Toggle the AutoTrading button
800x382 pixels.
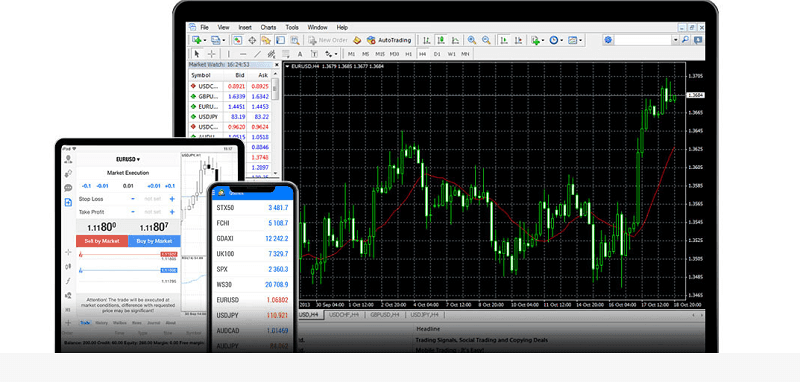click(x=389, y=40)
